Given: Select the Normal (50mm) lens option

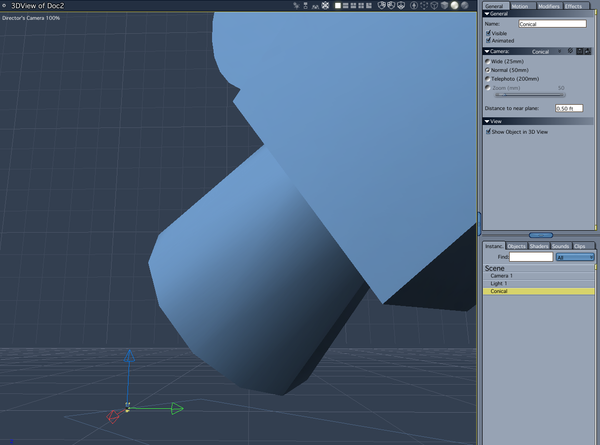Looking at the screenshot, I should click(x=488, y=70).
